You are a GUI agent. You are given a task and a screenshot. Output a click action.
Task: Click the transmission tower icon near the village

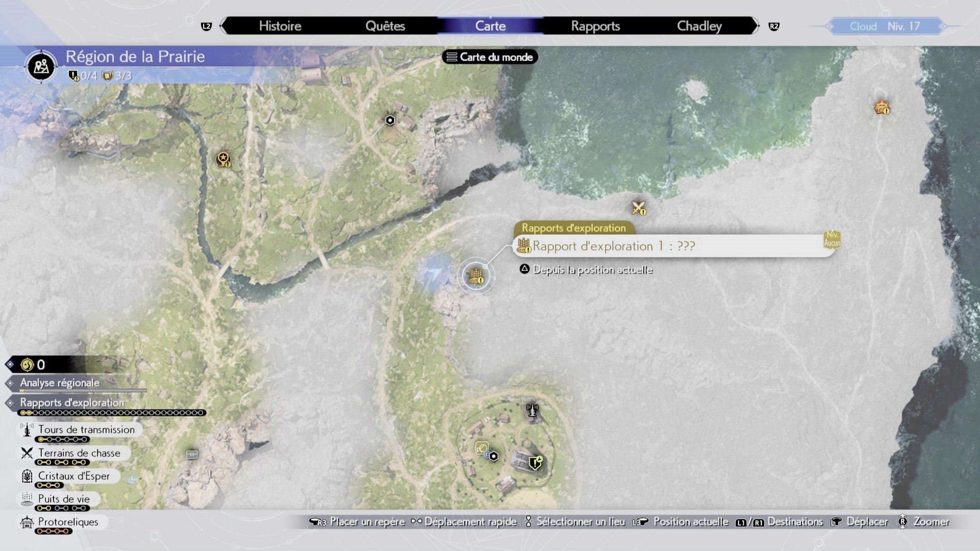point(531,409)
